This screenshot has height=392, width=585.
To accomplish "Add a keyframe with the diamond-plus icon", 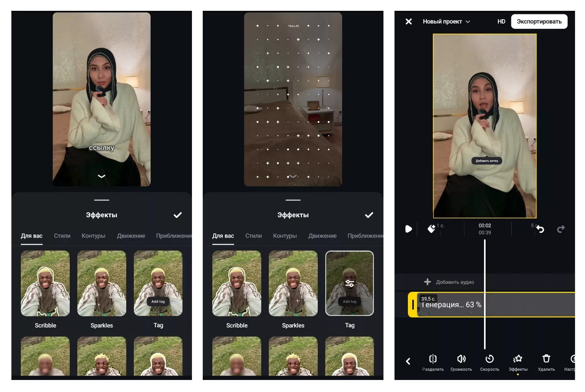I will pyautogui.click(x=431, y=229).
